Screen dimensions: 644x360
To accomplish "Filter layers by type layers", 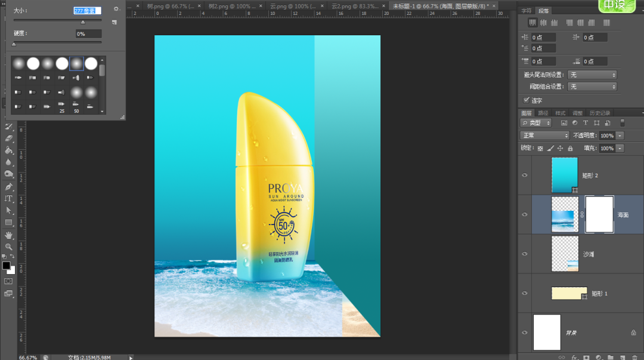I will tap(586, 123).
